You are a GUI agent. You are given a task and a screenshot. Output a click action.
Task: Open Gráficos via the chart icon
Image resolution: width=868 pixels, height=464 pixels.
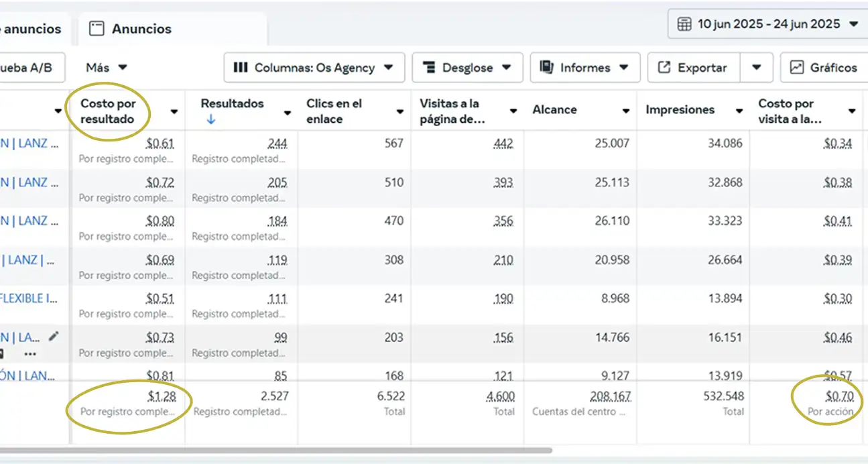click(797, 68)
